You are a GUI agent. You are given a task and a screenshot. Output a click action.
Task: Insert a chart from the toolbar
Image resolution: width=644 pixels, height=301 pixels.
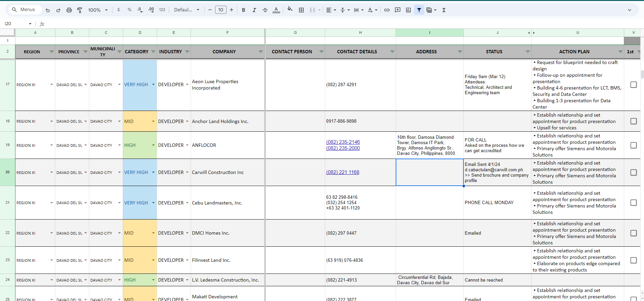pyautogui.click(x=408, y=10)
